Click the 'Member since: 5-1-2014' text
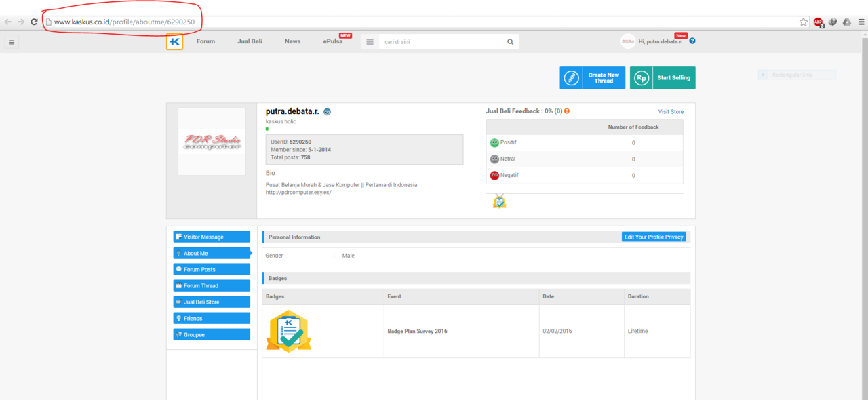 pyautogui.click(x=300, y=150)
